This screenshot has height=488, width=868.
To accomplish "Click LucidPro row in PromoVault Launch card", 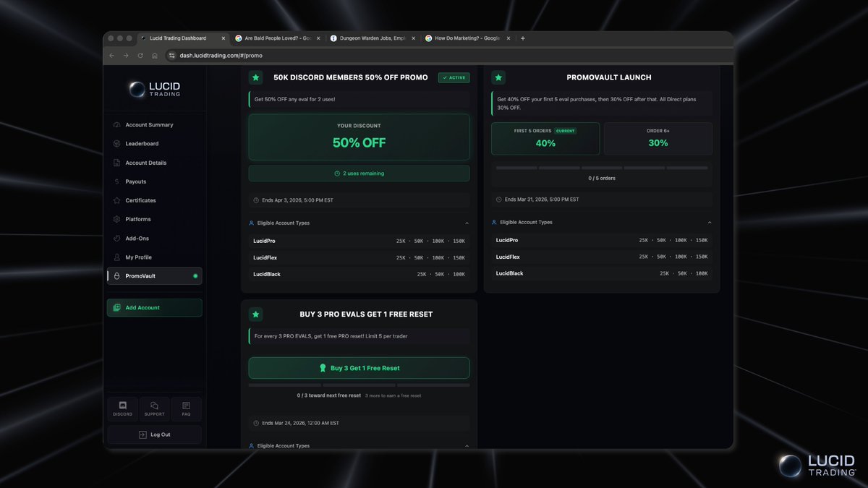I will (602, 240).
